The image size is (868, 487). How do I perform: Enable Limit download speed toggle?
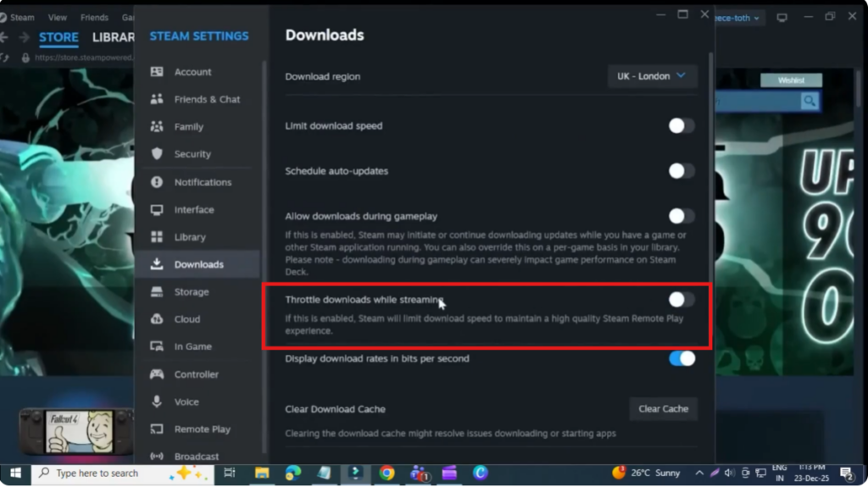pos(682,125)
